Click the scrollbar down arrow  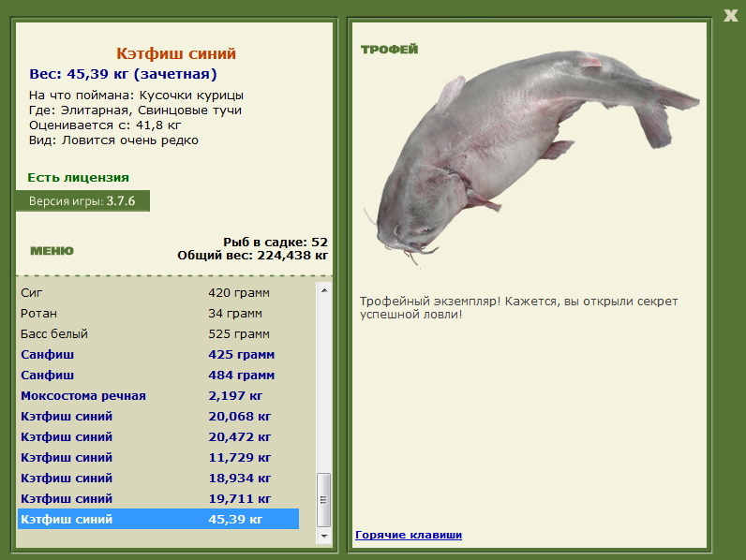click(x=324, y=536)
